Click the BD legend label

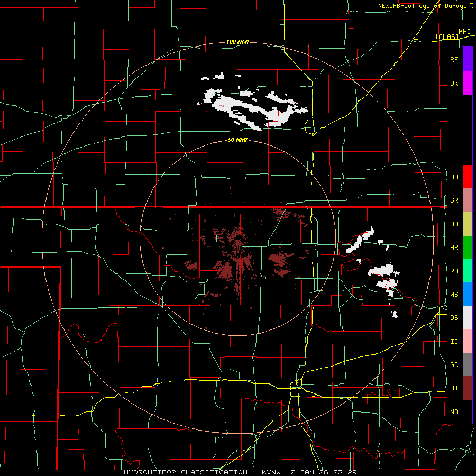click(454, 224)
